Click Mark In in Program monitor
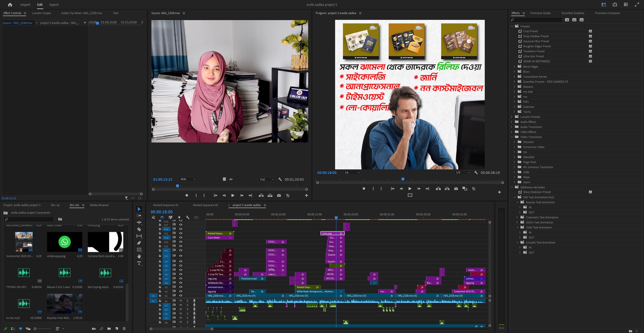The image size is (644, 333). click(x=373, y=188)
